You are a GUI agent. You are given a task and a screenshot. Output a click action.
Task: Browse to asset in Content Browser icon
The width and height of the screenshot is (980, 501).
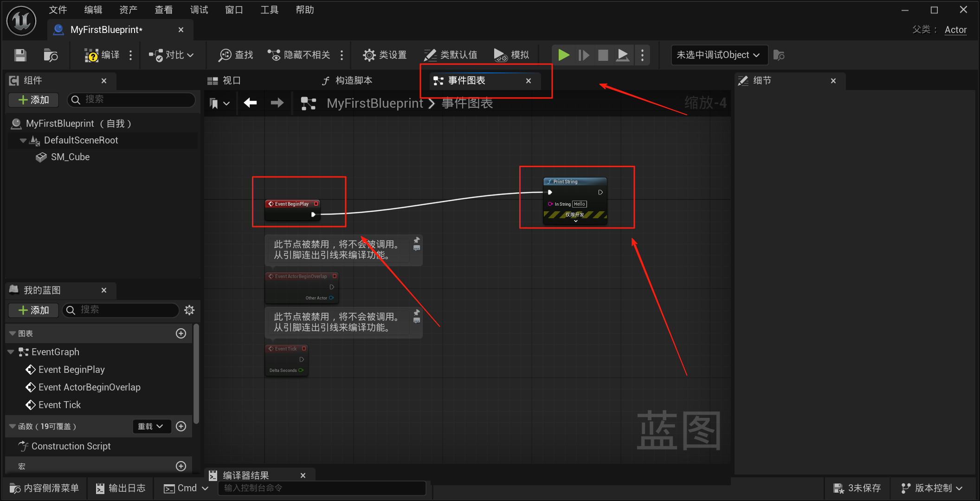[x=50, y=55]
